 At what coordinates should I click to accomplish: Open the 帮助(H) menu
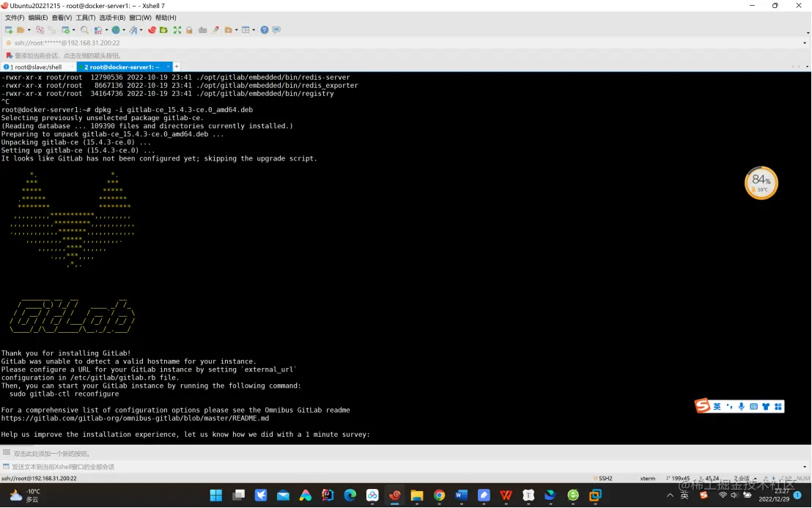pos(165,18)
